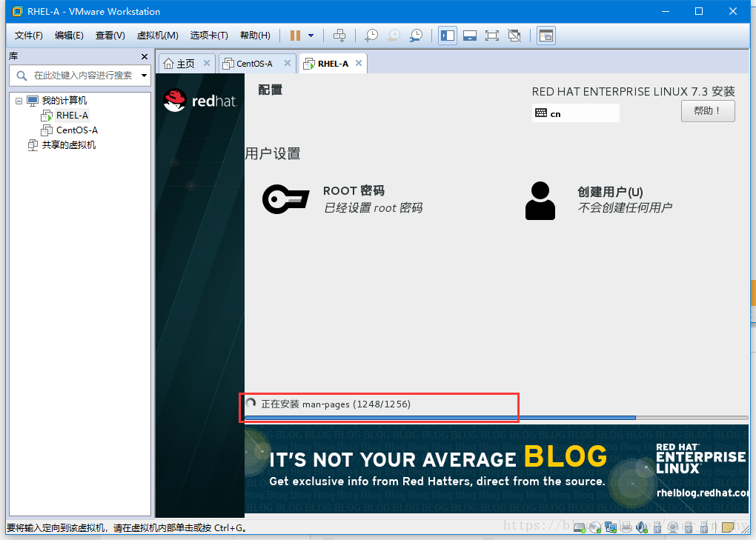Click the Red Hat blog banner

coord(497,469)
